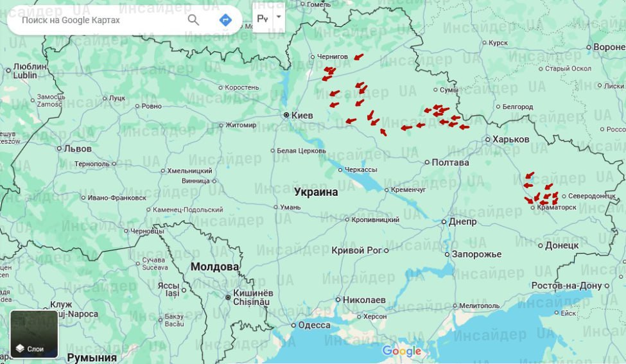Select the Молдова country label
626x364 pixels.
(214, 266)
